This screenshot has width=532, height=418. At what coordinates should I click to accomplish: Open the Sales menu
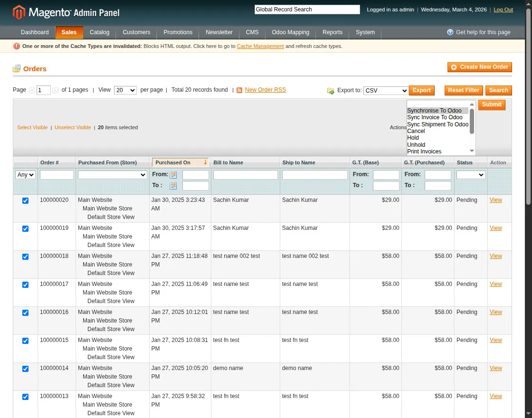point(69,32)
